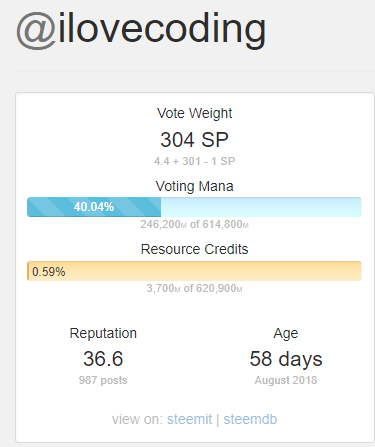Click the 36.6 reputation score
Viewport: 375px width, 447px height.
pyautogui.click(x=103, y=359)
